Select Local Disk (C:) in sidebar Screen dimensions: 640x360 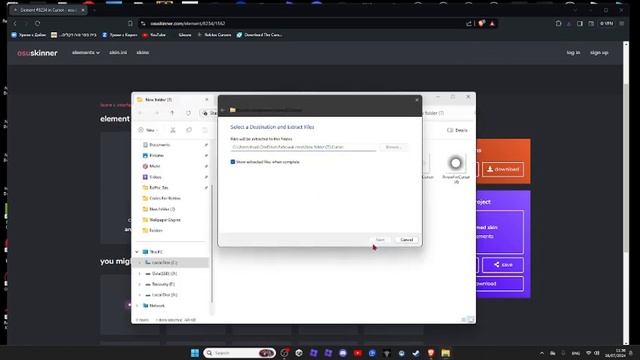(x=164, y=262)
